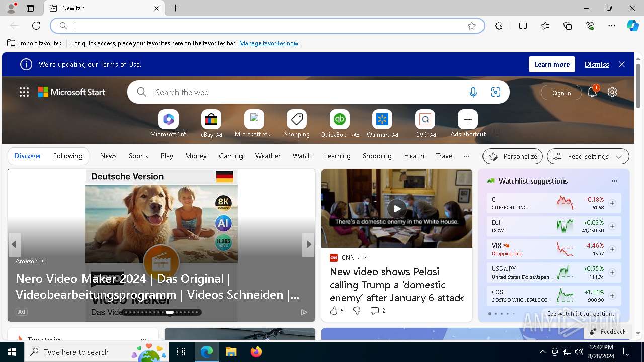Open the tab actions menu icon
The height and width of the screenshot is (362, 644).
30,8
